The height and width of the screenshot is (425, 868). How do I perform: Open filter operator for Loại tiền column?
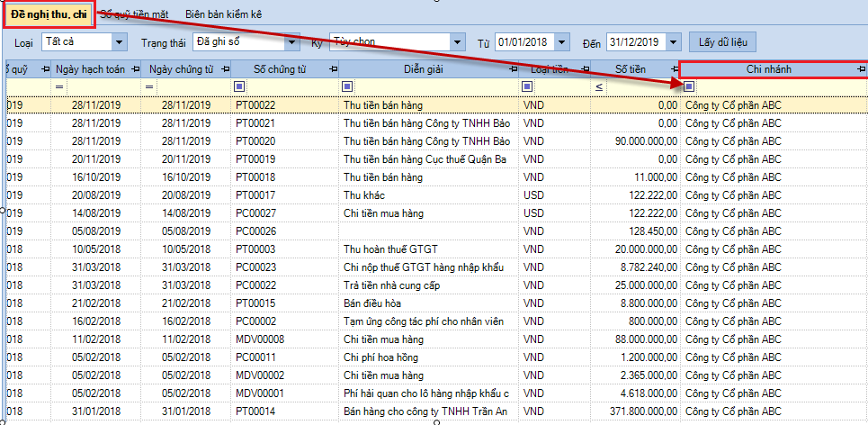(x=527, y=86)
